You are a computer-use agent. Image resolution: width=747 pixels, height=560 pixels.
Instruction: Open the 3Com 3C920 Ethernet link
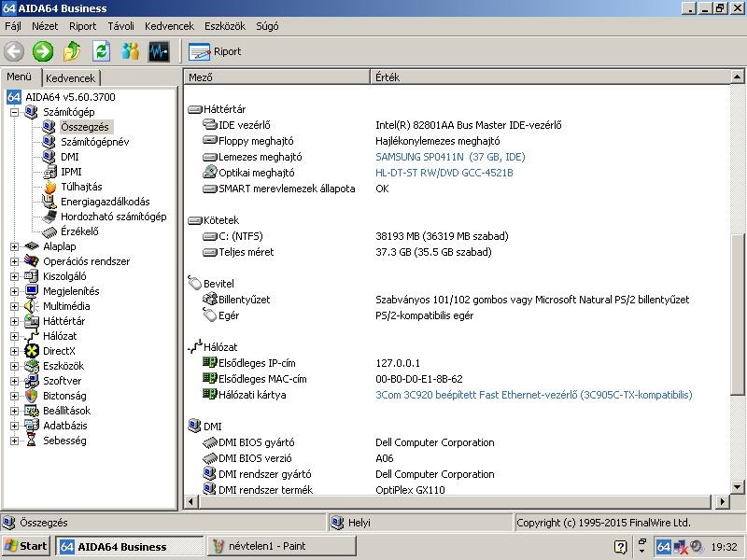533,395
